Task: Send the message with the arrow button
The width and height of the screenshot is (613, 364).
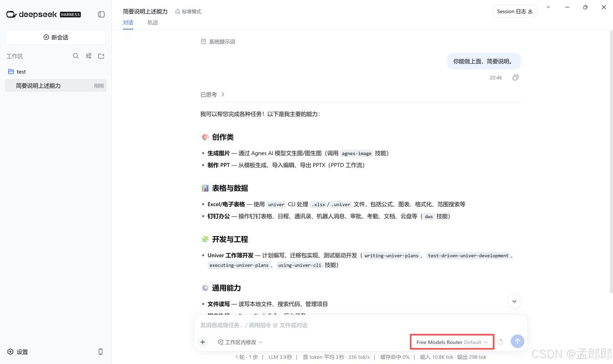Action: pos(517,341)
